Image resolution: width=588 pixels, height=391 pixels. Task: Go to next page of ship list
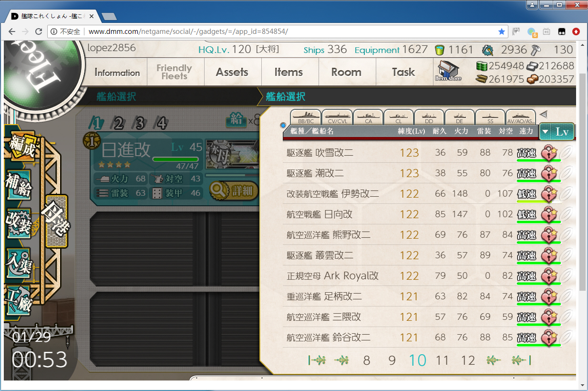(493, 360)
